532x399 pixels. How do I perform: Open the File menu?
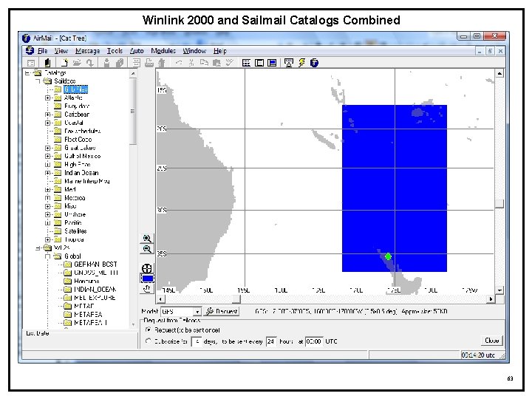pos(42,51)
